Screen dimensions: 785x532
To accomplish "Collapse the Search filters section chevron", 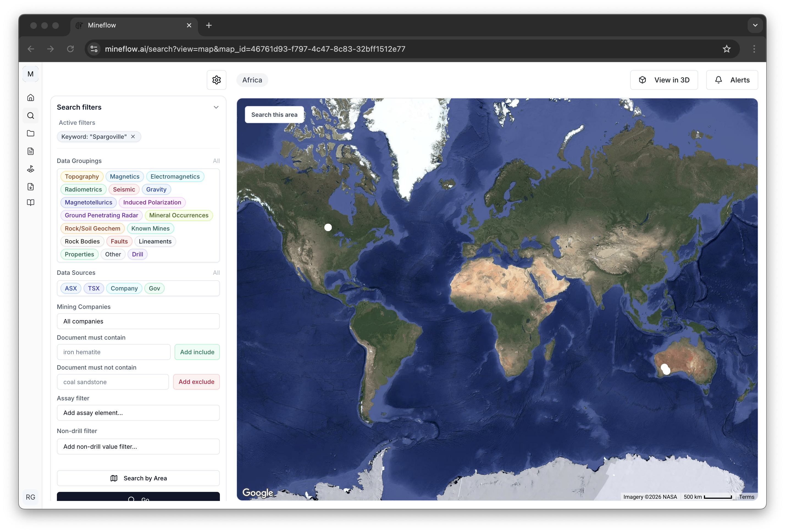I will pyautogui.click(x=216, y=107).
